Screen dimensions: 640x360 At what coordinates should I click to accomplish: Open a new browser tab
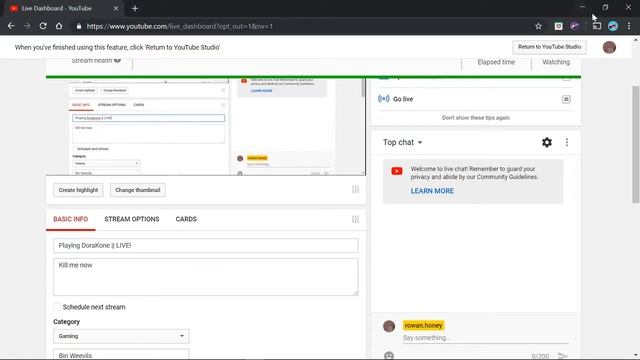tap(135, 8)
